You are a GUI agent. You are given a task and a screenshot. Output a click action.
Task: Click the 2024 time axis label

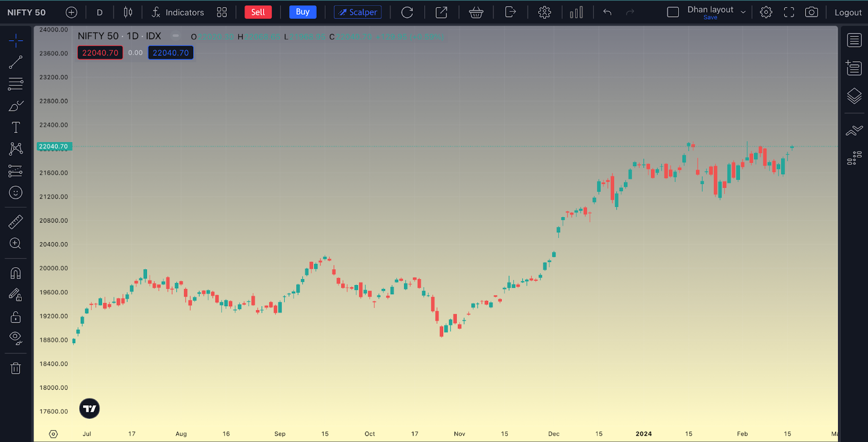pyautogui.click(x=644, y=434)
